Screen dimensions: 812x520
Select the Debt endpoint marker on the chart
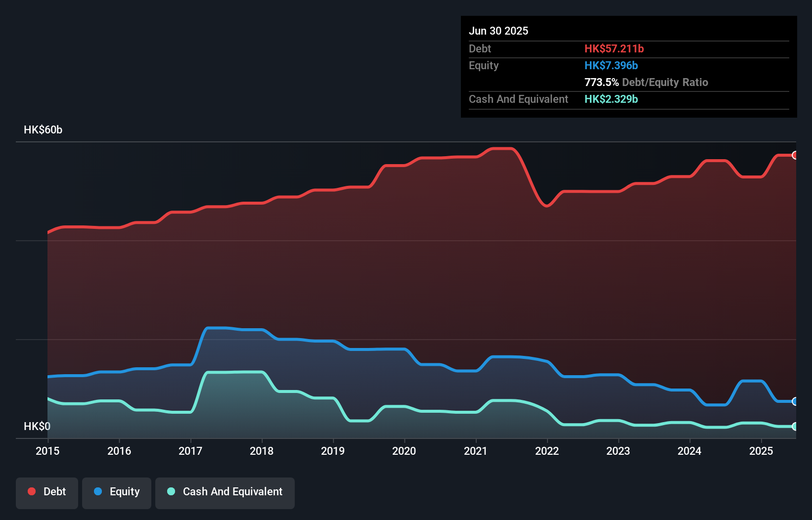pos(795,155)
